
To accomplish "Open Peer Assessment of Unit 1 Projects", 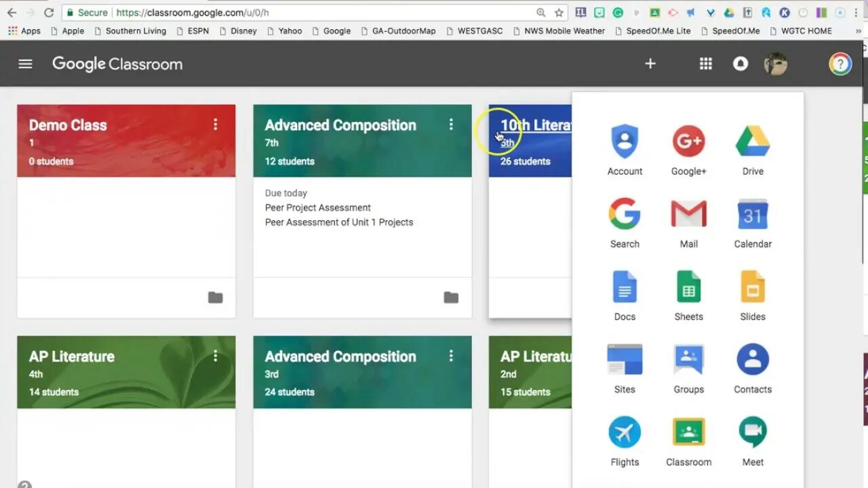I will (339, 222).
